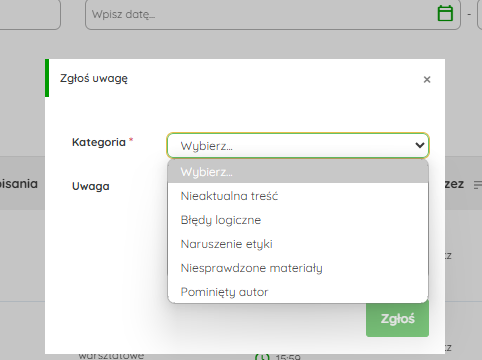Click the chevron arrow of Kategoria select
Screen dimensions: 482x360
click(420, 145)
